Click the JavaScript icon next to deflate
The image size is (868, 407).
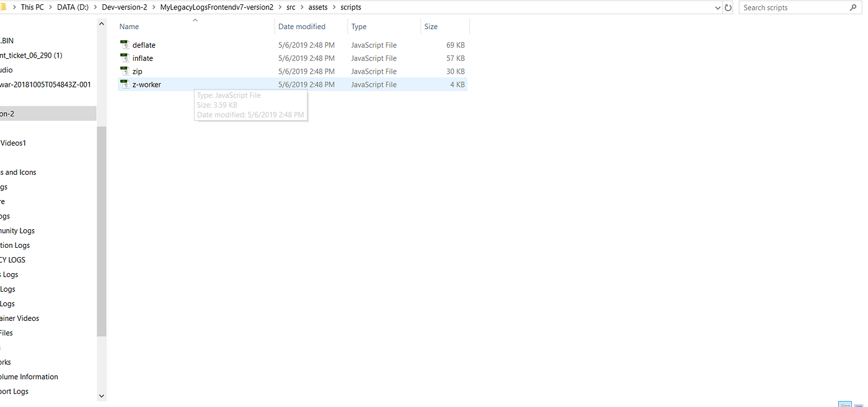click(x=125, y=45)
